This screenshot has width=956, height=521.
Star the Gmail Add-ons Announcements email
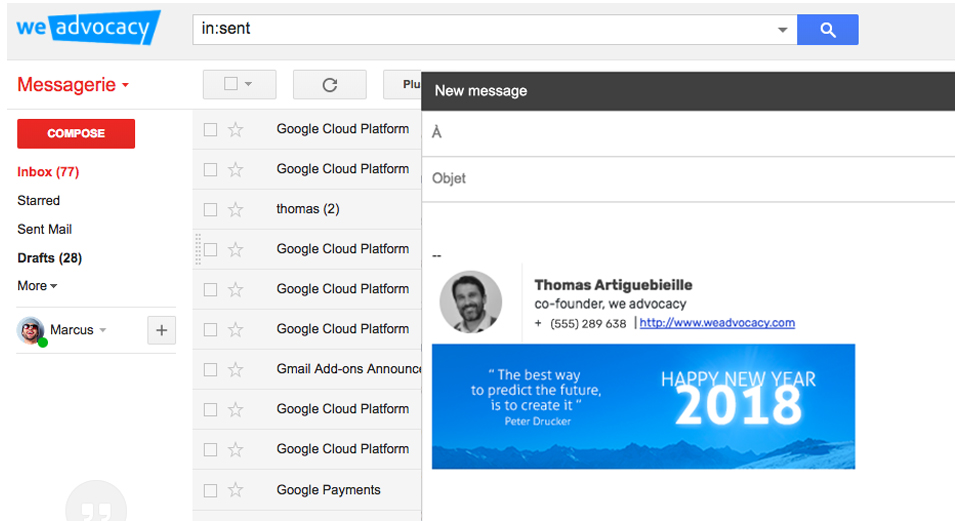[x=235, y=369]
